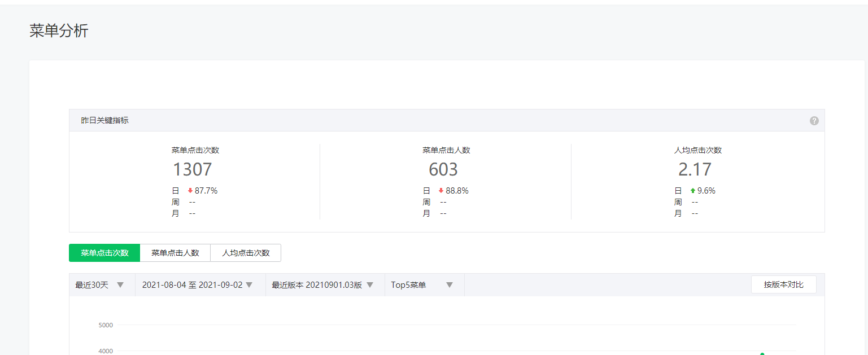Click the 603 menu click users value

(443, 169)
